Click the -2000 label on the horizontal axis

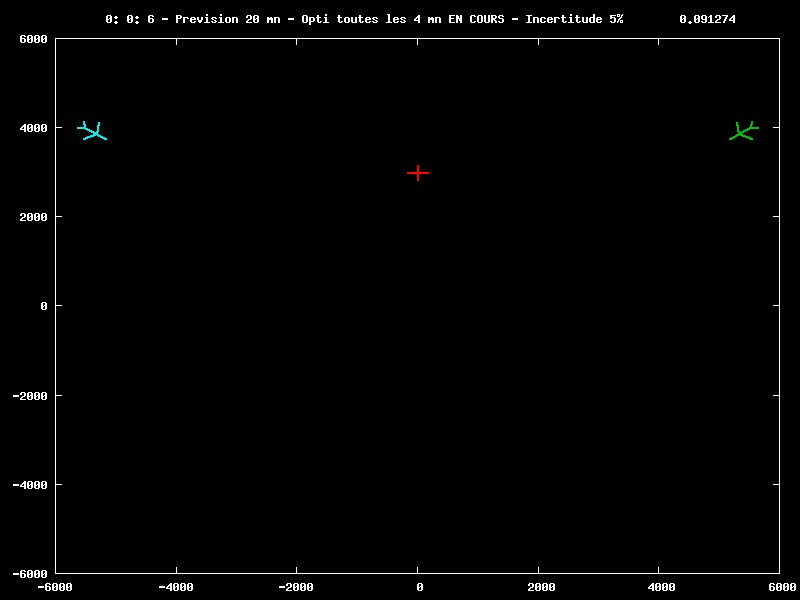click(x=296, y=587)
